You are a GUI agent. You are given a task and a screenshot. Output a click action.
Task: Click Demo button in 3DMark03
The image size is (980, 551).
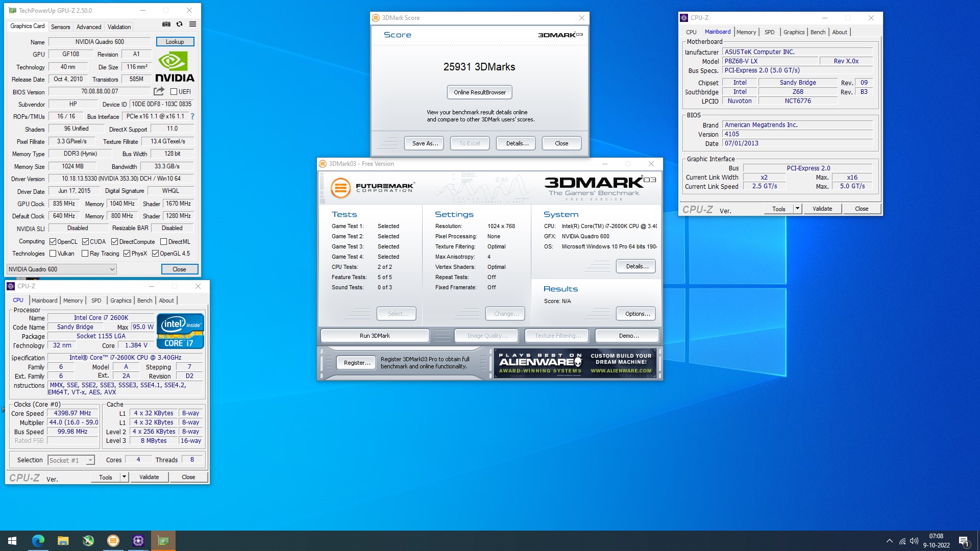click(628, 336)
